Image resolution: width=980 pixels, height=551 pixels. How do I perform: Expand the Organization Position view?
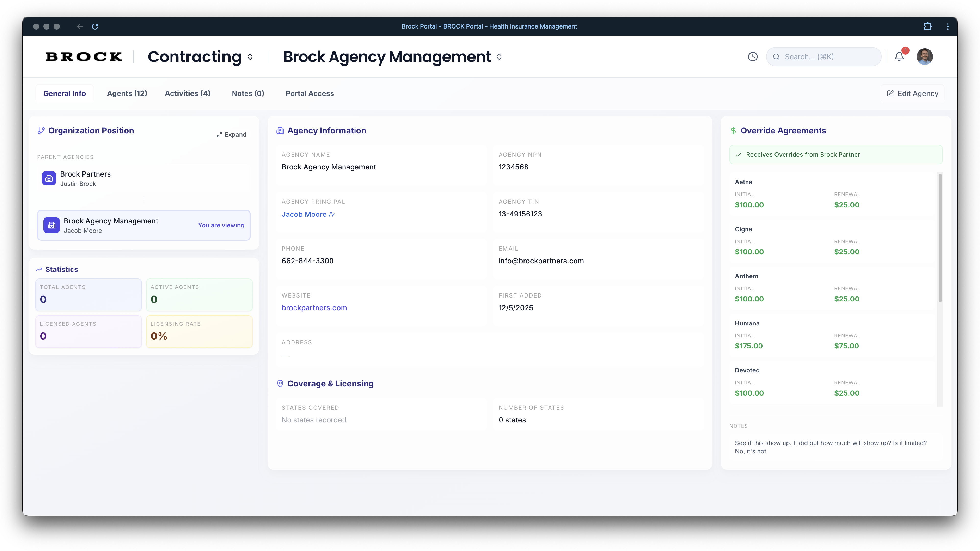(231, 134)
